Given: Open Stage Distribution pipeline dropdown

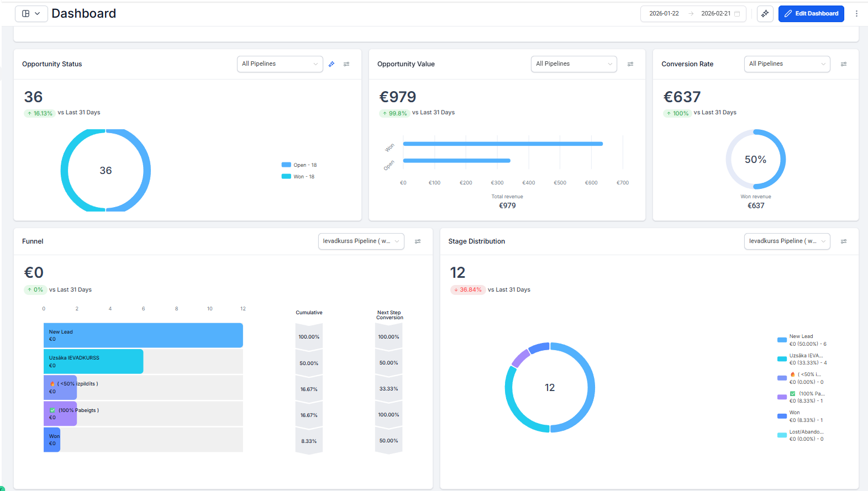Looking at the screenshot, I should [787, 241].
